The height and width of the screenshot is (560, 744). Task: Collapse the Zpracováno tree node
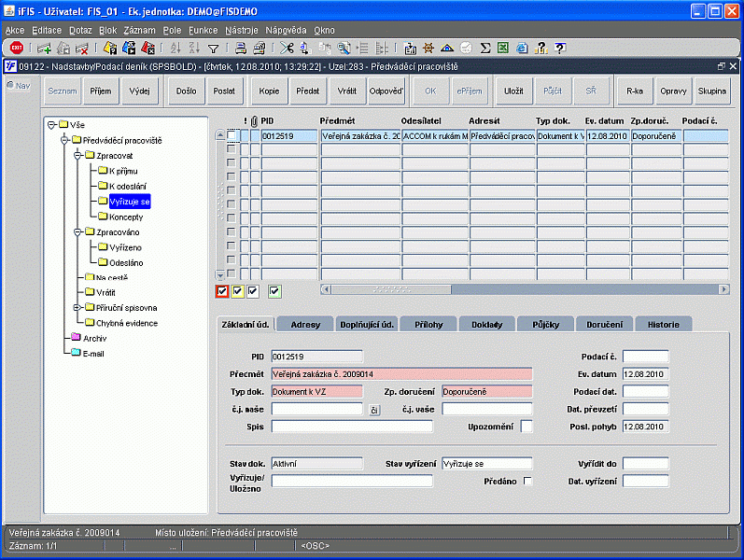(x=77, y=231)
